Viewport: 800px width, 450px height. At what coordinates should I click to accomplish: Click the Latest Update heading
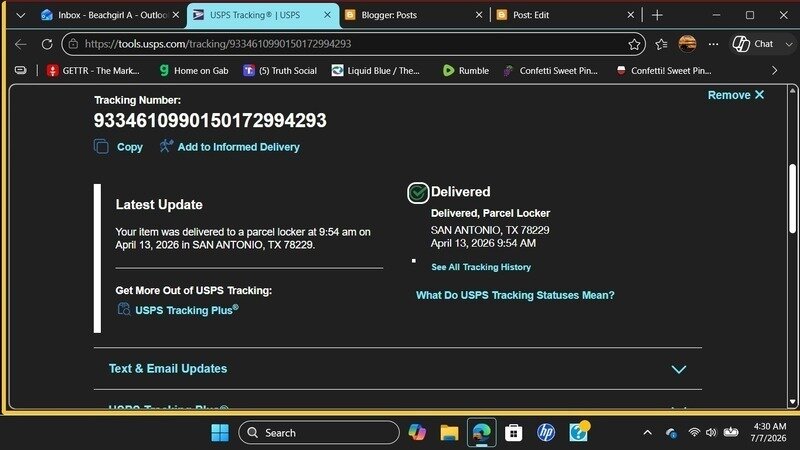(159, 205)
